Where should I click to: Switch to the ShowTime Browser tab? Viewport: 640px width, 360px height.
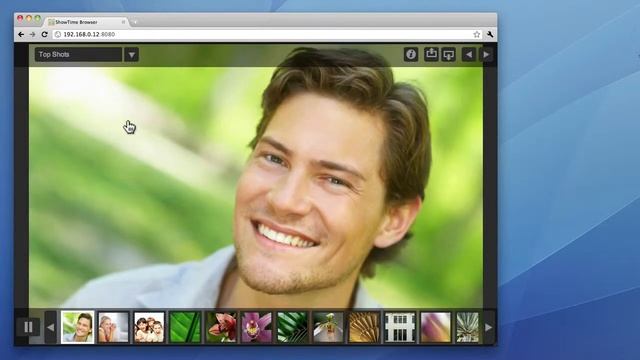[86, 22]
